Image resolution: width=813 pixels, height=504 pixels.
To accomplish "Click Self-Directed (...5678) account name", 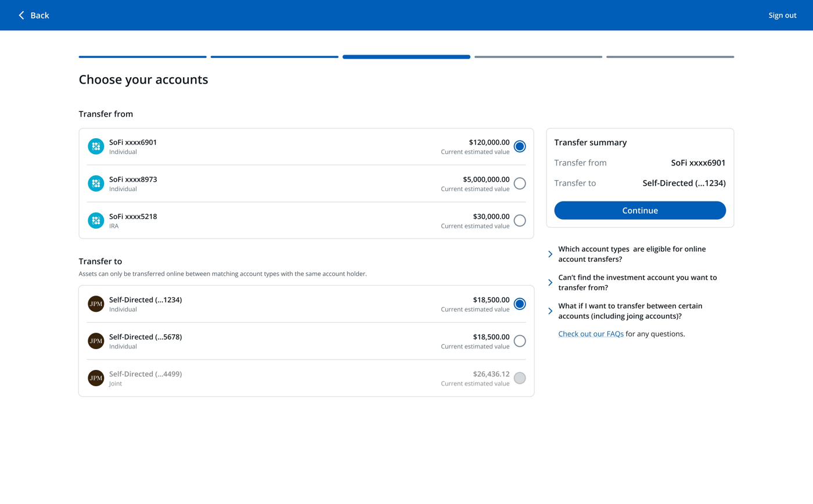I will pyautogui.click(x=145, y=337).
